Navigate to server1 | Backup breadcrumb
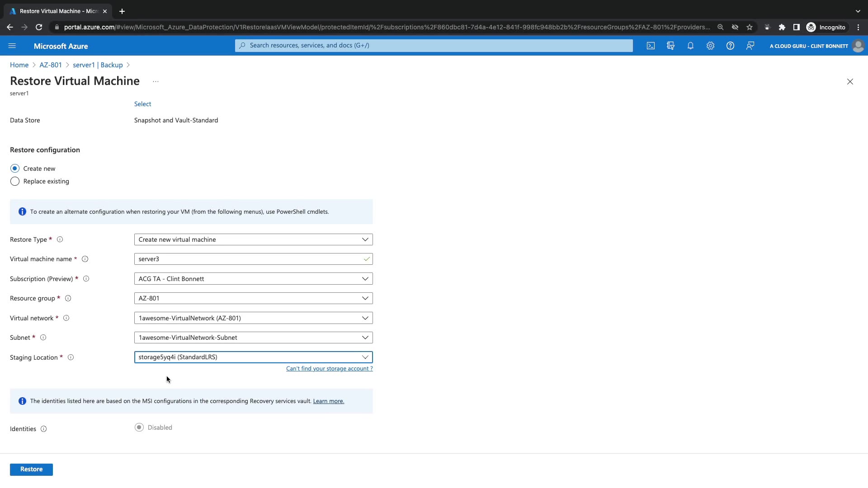Viewport: 868px width, 488px height. (x=98, y=65)
